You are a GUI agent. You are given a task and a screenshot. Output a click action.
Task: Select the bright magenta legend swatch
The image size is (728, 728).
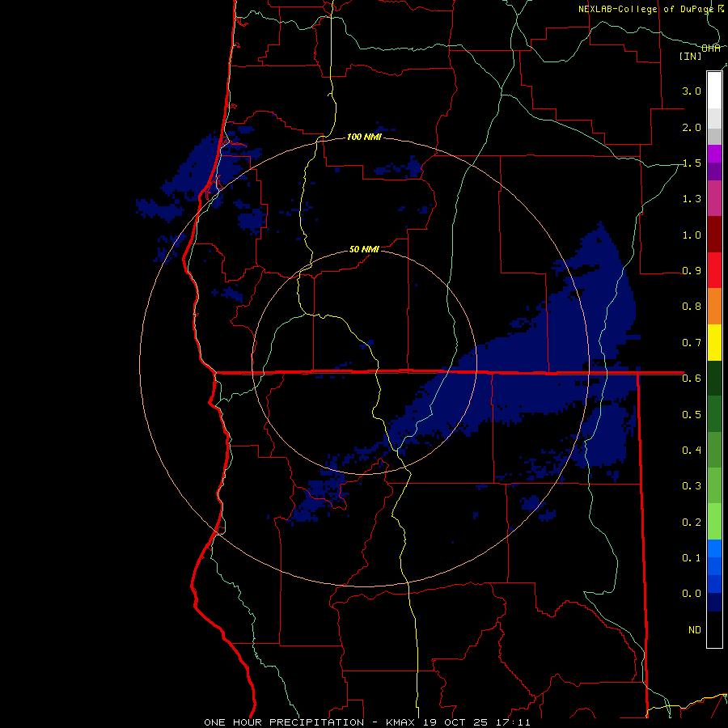tap(714, 153)
